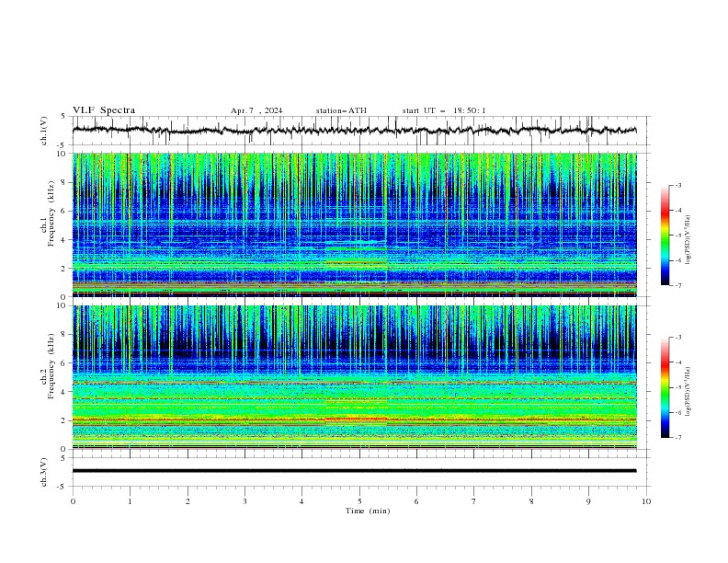Click the "-4" label on ch.2 color bar
Image resolution: width=728 pixels, height=563 pixels.
coord(678,362)
